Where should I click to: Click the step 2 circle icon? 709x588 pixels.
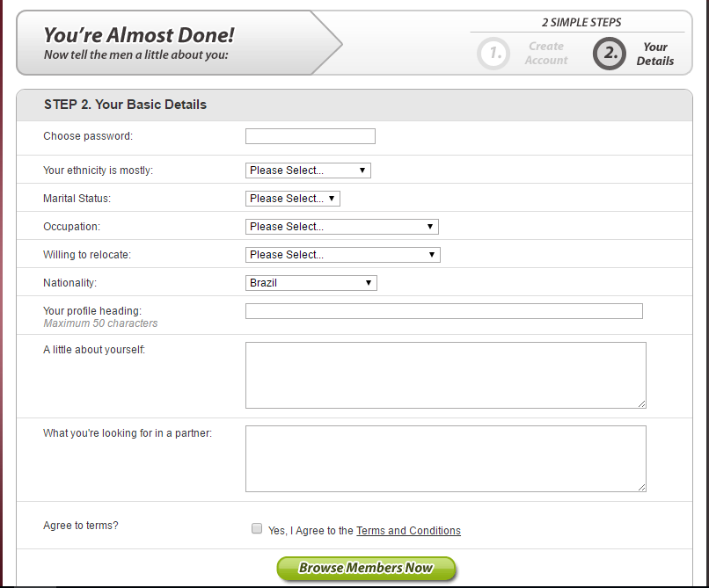click(x=610, y=54)
